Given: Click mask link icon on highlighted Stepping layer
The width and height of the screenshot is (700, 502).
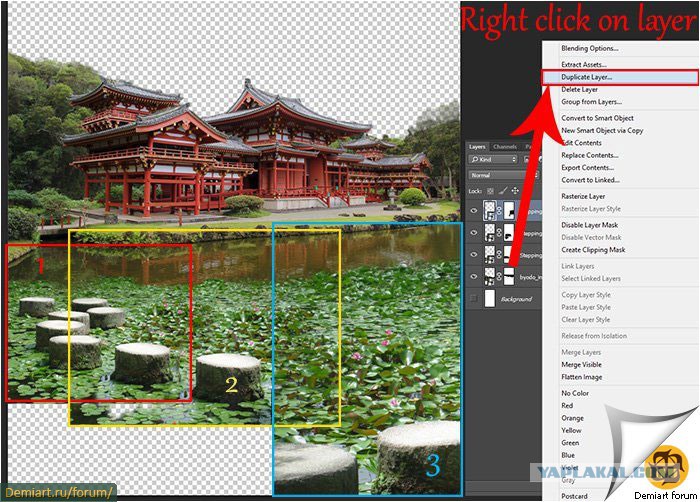Looking at the screenshot, I should [x=500, y=210].
